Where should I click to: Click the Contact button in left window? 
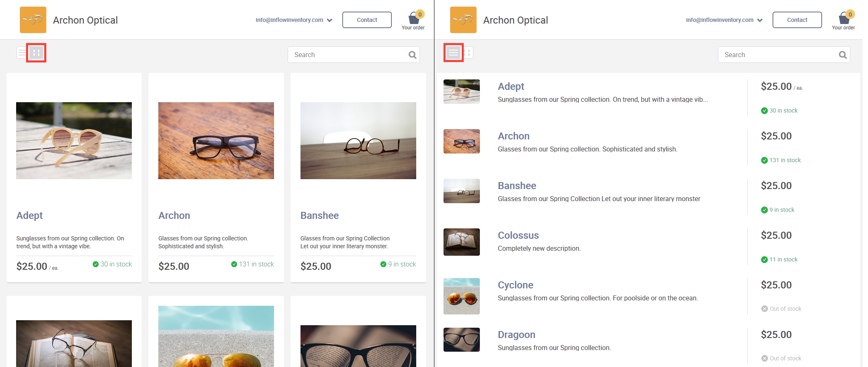(367, 20)
